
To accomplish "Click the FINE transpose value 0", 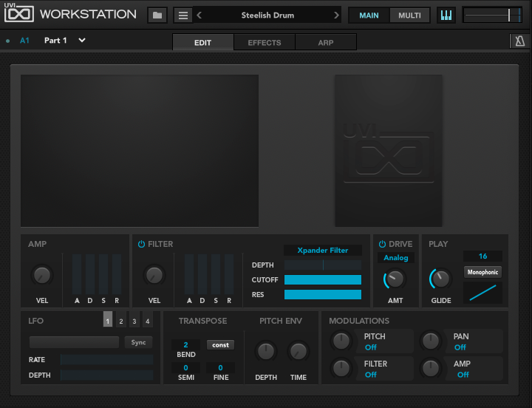I will [220, 367].
